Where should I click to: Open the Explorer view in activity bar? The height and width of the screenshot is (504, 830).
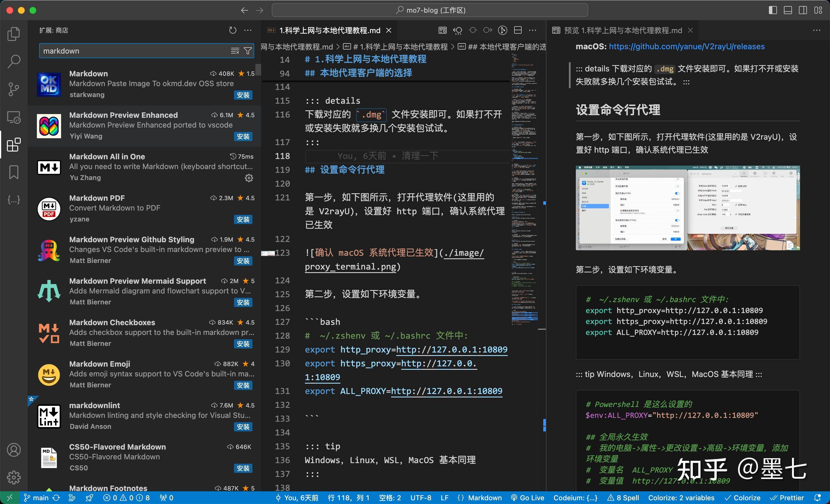(x=14, y=34)
